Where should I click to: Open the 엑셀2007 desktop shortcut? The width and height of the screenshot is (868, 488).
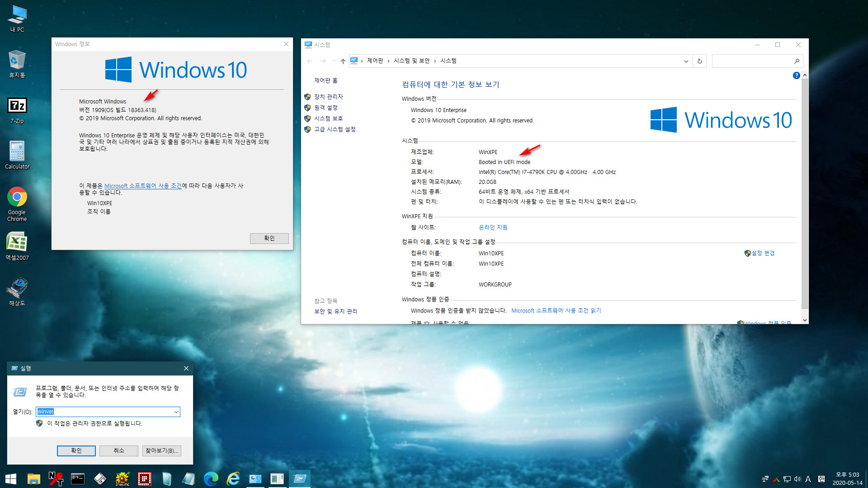point(17,246)
